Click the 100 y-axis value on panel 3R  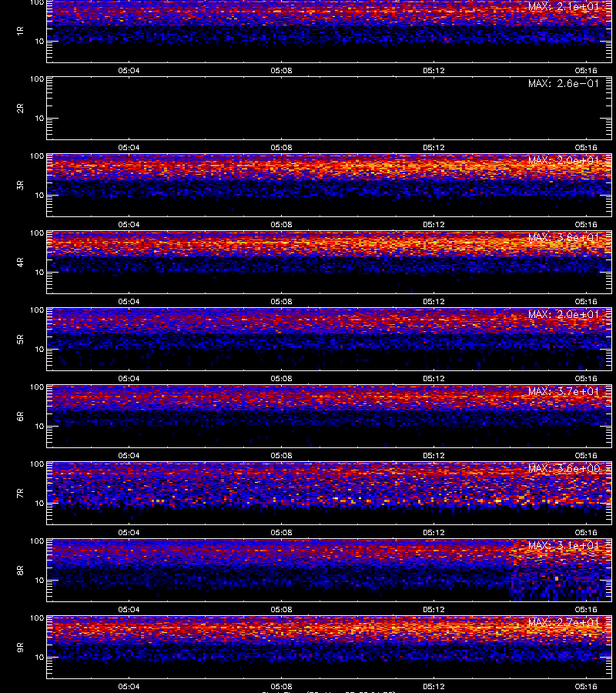(37, 156)
